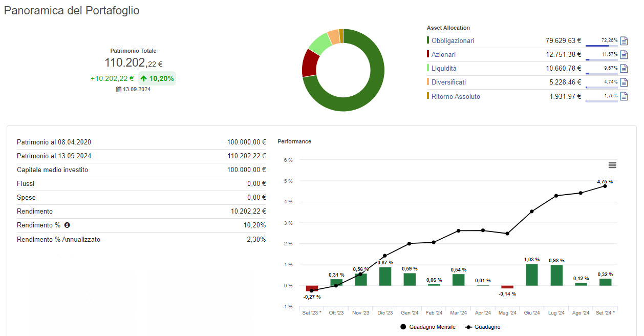Open the Performance chart hamburger menu
This screenshot has height=336, width=644.
point(612,165)
